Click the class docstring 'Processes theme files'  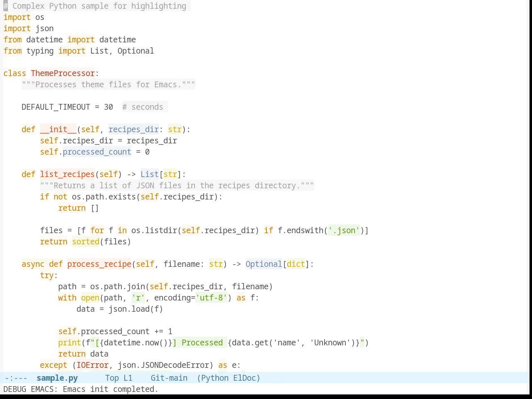tap(108, 84)
